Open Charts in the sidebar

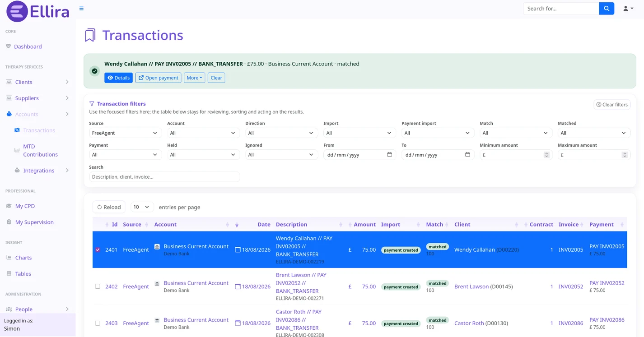pyautogui.click(x=23, y=258)
